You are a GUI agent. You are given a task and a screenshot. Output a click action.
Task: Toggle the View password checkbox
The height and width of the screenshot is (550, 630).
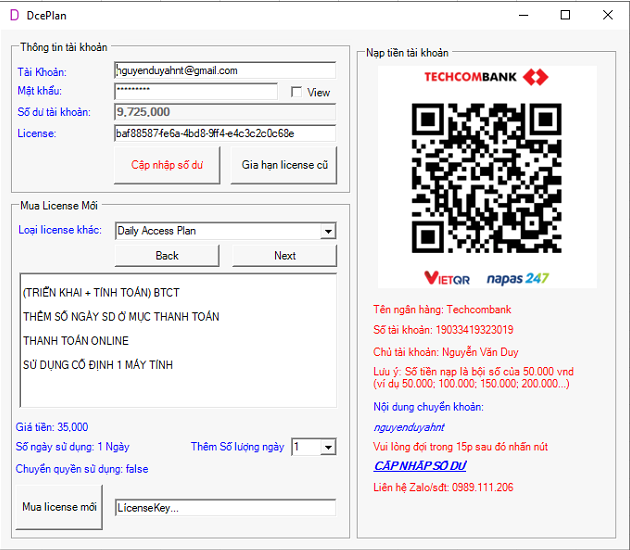click(x=296, y=92)
